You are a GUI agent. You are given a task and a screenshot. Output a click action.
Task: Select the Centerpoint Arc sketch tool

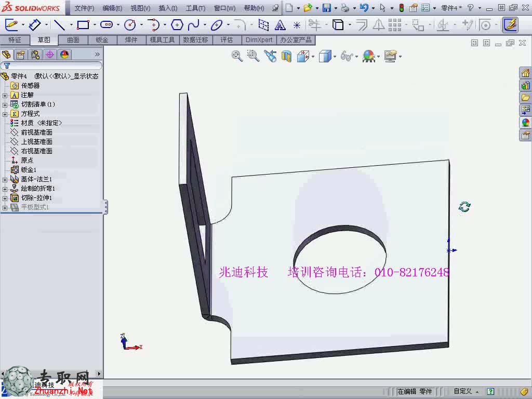click(154, 25)
